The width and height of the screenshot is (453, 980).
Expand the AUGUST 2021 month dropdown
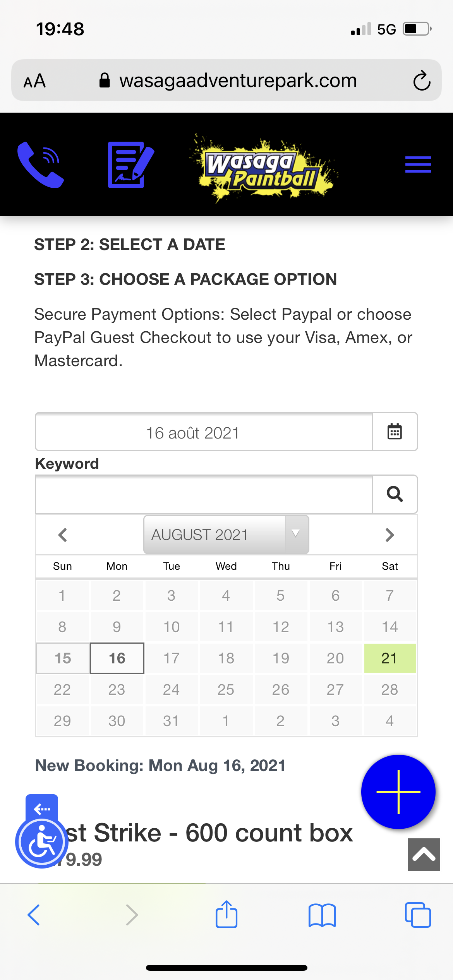[x=226, y=535]
